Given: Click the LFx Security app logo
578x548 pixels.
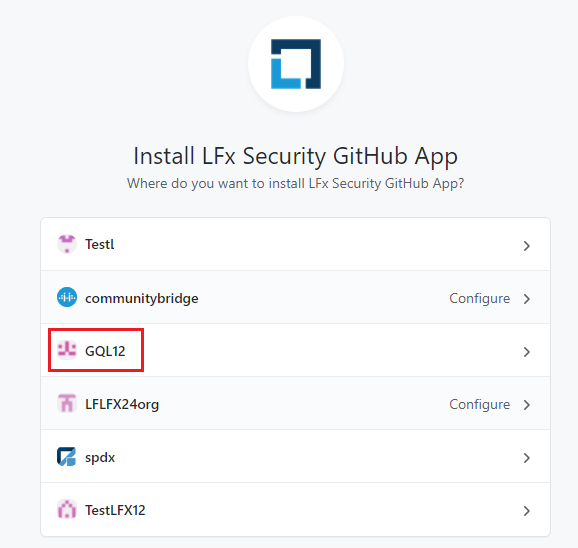Looking at the screenshot, I should pyautogui.click(x=296, y=64).
